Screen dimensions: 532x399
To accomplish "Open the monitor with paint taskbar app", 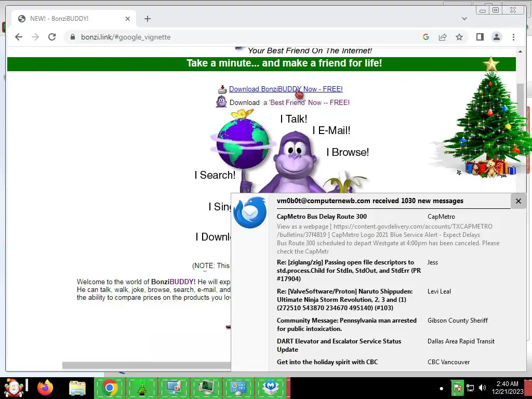I will point(174,388).
